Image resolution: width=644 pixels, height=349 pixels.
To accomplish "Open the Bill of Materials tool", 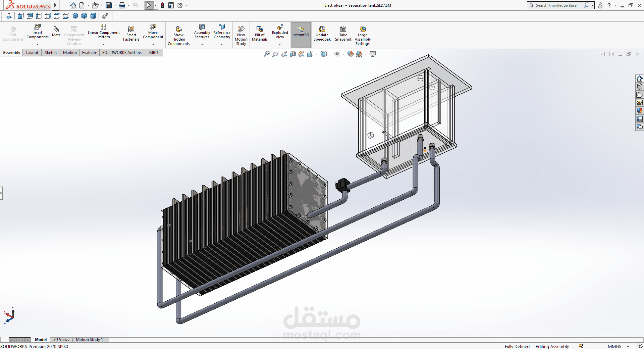I will (x=260, y=34).
